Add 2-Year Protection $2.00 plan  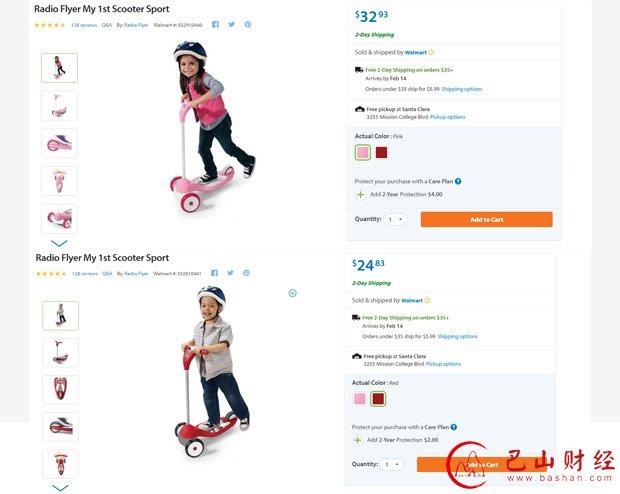(358, 439)
